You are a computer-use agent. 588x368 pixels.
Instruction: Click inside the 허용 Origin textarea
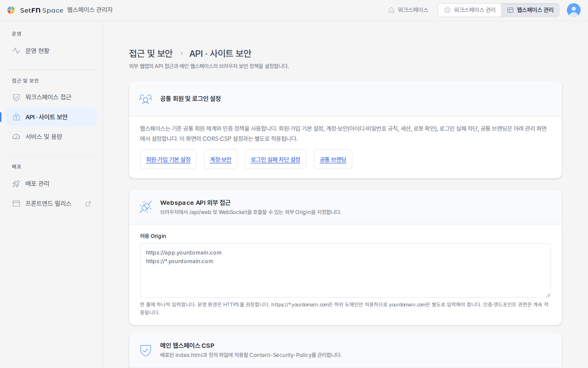[x=345, y=270]
